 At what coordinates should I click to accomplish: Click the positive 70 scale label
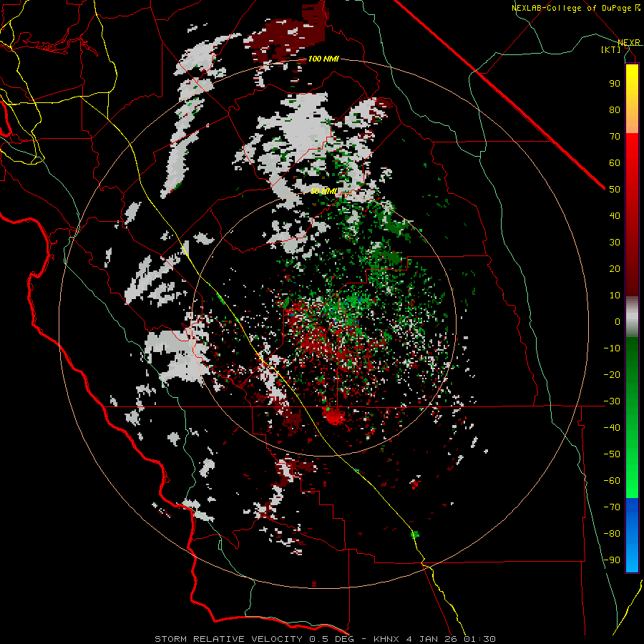coord(615,137)
